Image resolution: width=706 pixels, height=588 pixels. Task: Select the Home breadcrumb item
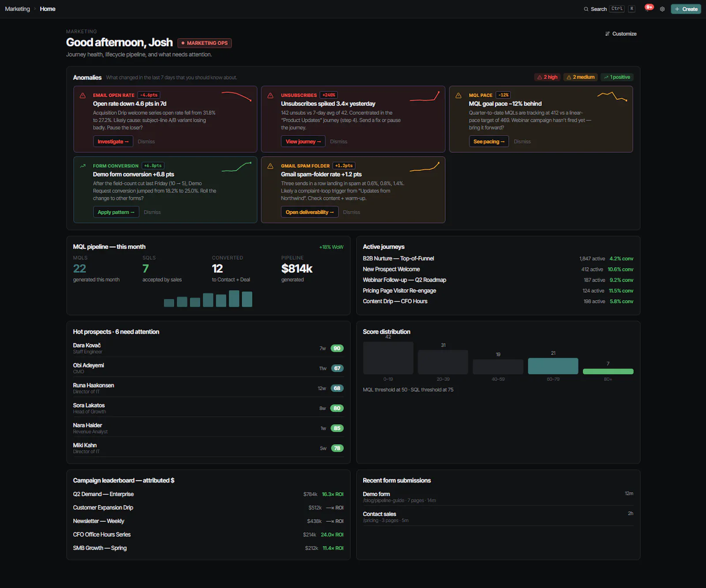point(48,9)
